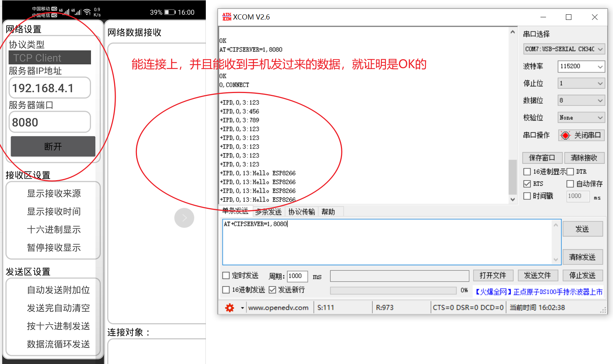The width and height of the screenshot is (613, 364).
Task: Expand the 115200 baud rate dropdown
Action: (x=581, y=67)
